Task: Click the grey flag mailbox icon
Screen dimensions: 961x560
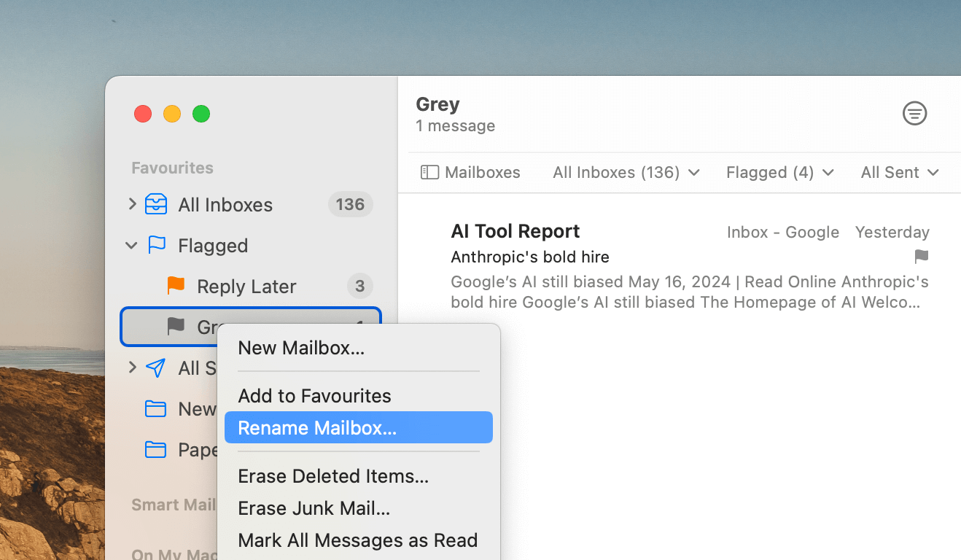Action: coord(176,327)
